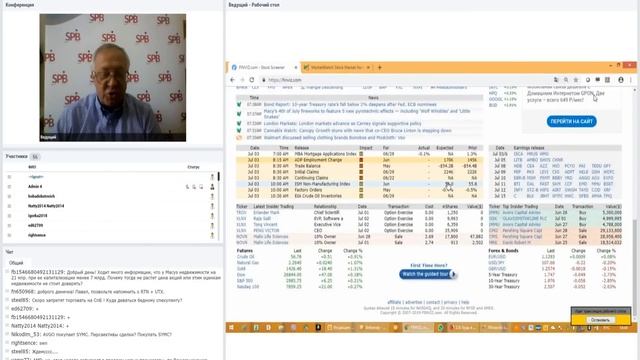The image size is (640, 360).
Task: Click the affiliate footer link
Action: 394,302
